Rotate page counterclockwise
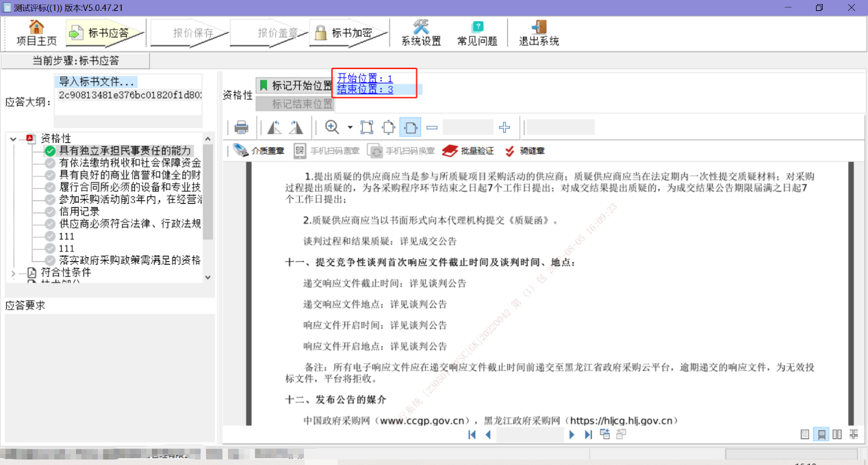Screen dimensions: 868x465 click(x=275, y=127)
